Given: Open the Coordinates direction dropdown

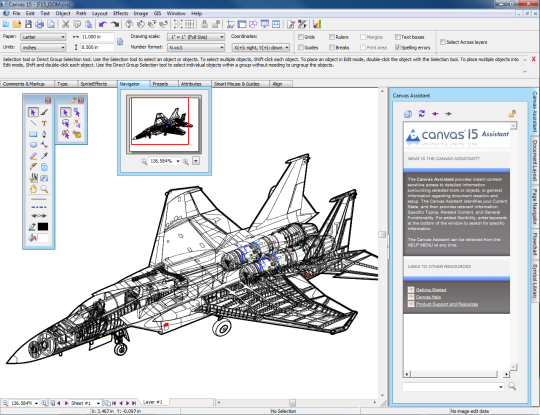Looking at the screenshot, I should tap(261, 48).
